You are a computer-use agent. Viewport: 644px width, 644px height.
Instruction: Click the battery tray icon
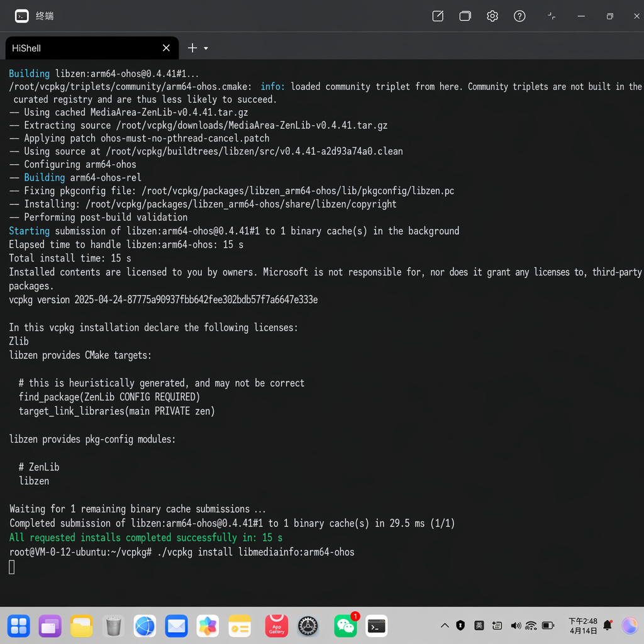[x=548, y=626]
